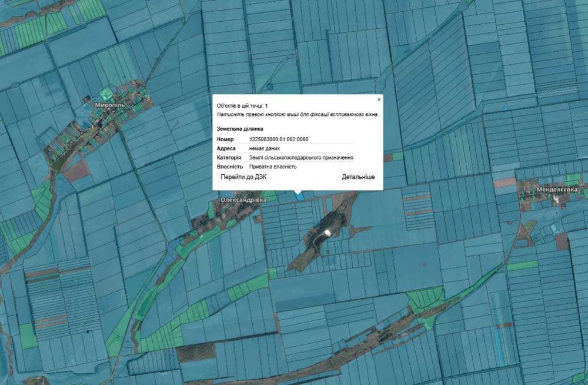This screenshot has height=385, width=588.
Task: Click the Миропіль village label
Action: click(110, 105)
